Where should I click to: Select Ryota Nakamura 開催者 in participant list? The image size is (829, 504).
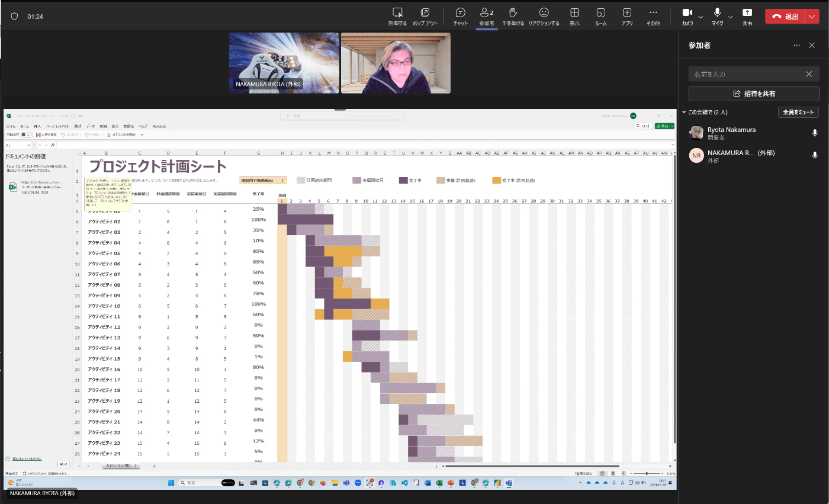click(754, 133)
